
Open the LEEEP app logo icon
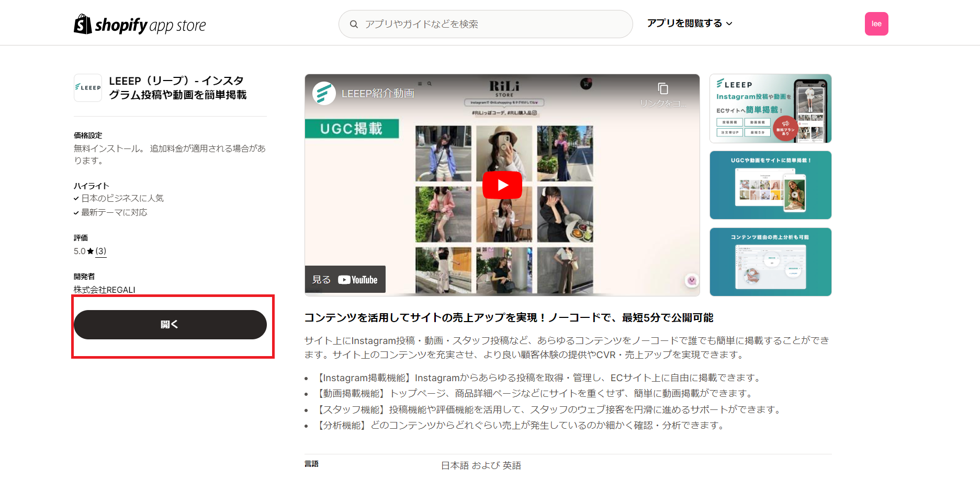tap(88, 88)
